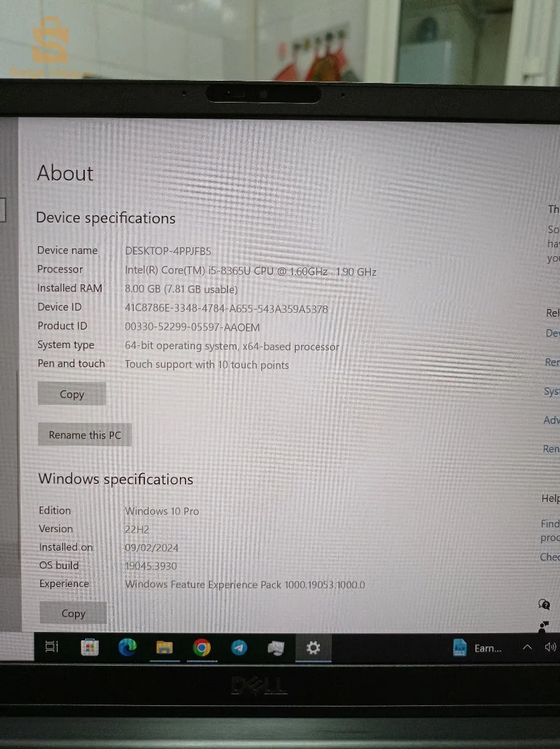
Task: Click the Get Help icon
Action: (x=543, y=604)
